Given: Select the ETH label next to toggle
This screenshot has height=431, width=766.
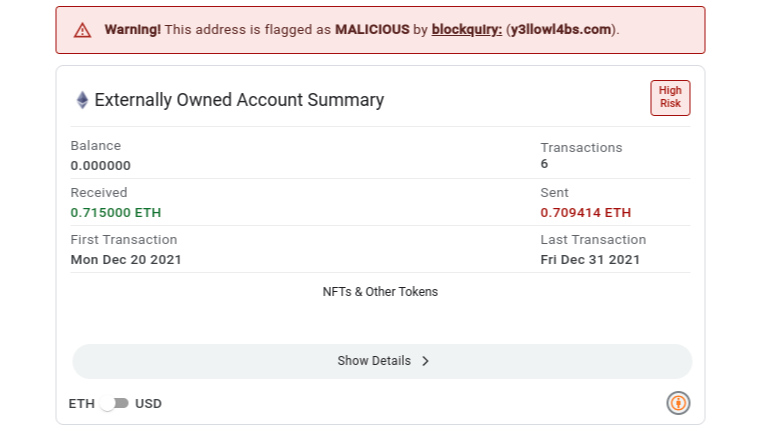Looking at the screenshot, I should pyautogui.click(x=82, y=404).
